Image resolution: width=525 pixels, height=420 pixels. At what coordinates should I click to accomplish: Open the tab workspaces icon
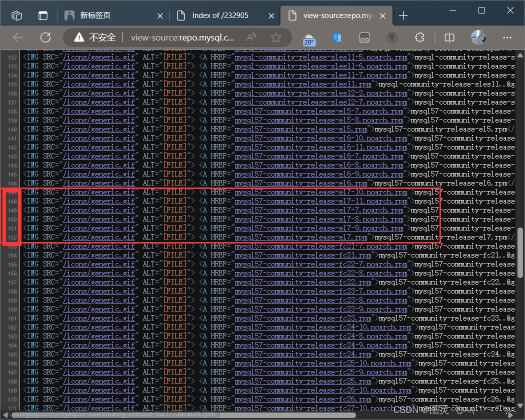pos(16,15)
